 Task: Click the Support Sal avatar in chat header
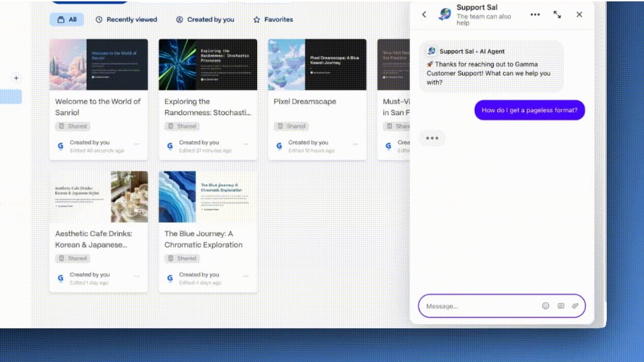[x=445, y=14]
